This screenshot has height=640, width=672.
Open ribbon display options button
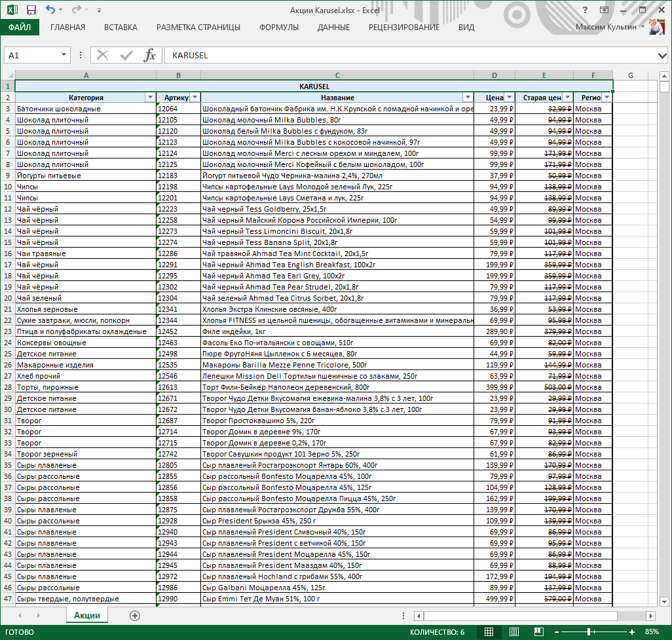point(605,10)
